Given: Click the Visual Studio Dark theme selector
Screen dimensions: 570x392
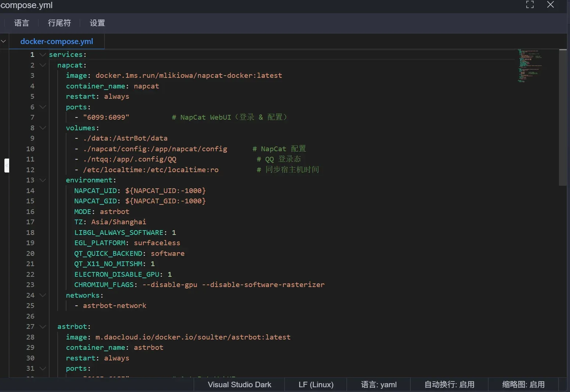Looking at the screenshot, I should [239, 385].
